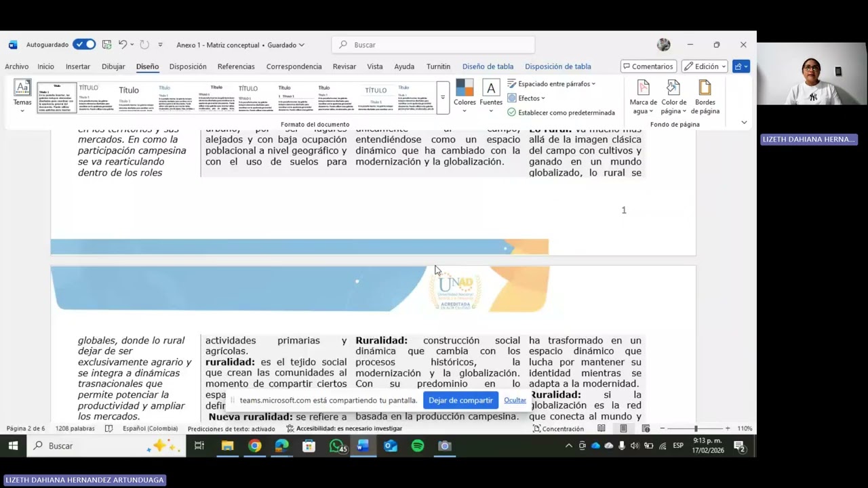Switch to the Referencias tab
The image size is (868, 488).
coord(236,66)
